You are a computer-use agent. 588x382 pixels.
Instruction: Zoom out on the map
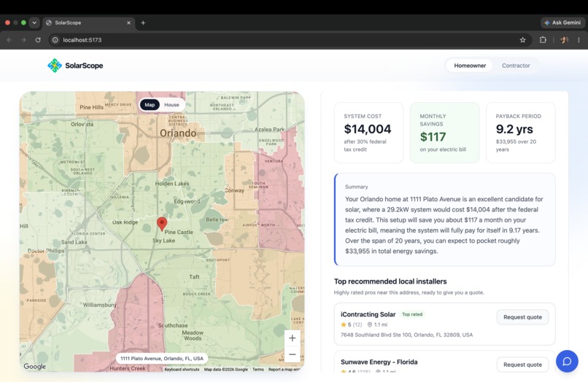coord(292,354)
